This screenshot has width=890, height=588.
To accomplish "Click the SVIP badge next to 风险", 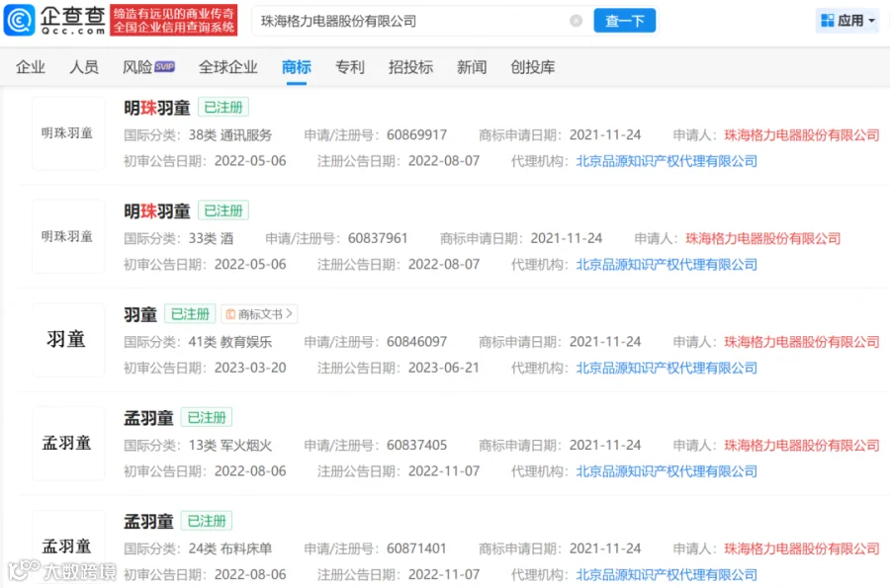I will 164,66.
